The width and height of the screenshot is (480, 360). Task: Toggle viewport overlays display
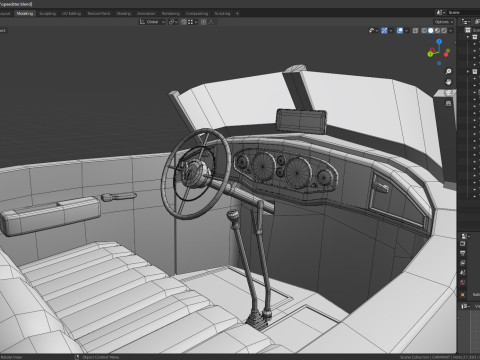400,30
